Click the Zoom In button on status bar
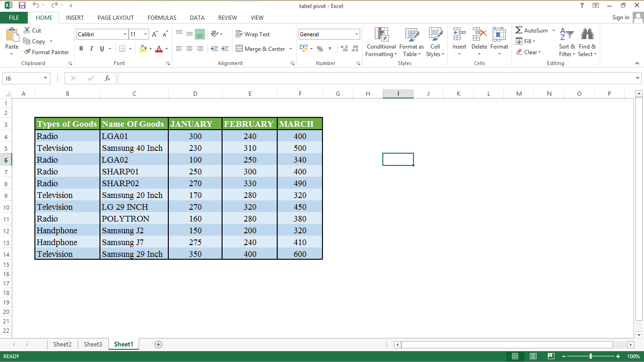 click(618, 356)
